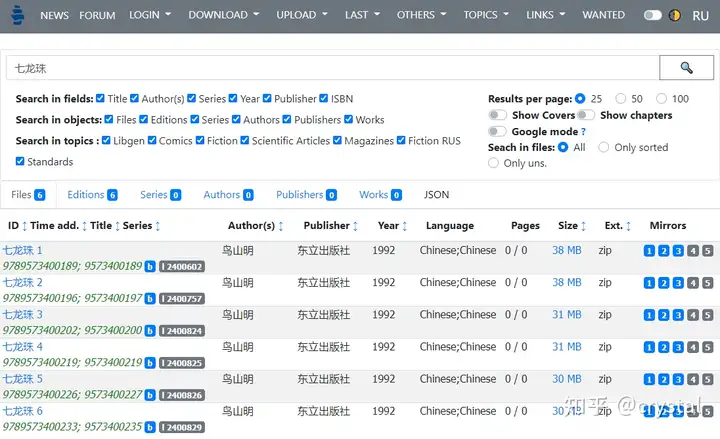Open mirror 4 for 七龙珠 1
Viewport: 720px width, 439px height.
[693, 251]
